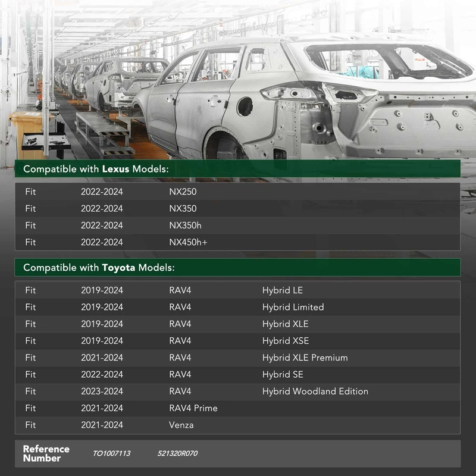Select the NX450h+ model text

(x=188, y=242)
